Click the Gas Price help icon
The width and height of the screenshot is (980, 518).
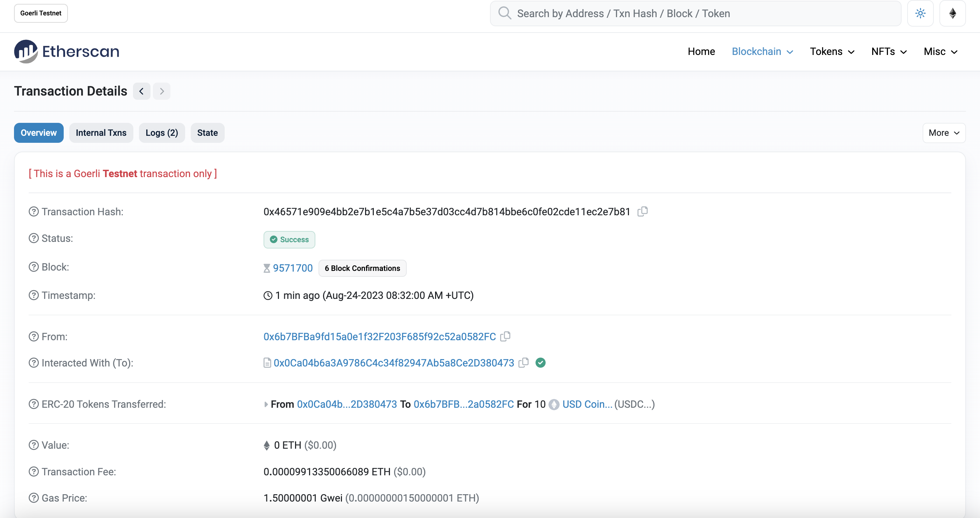point(34,498)
